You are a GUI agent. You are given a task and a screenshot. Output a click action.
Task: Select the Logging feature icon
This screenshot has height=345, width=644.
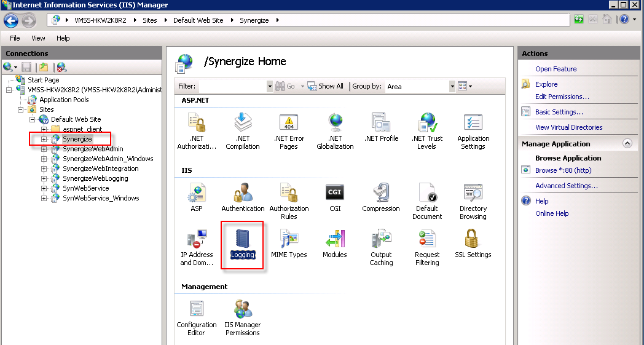[x=243, y=244]
